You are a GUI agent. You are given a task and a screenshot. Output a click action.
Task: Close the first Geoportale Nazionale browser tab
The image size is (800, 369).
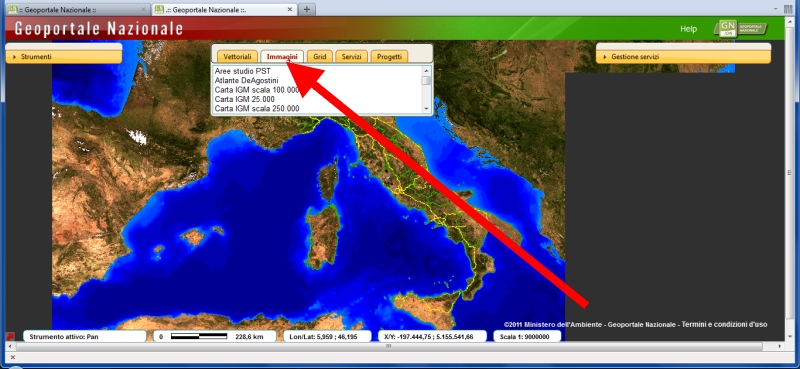pos(142,10)
